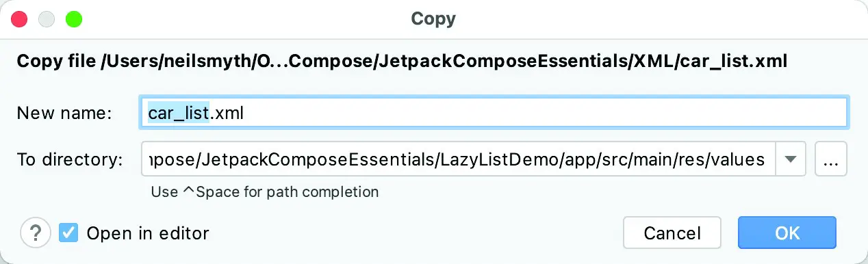Cancel the copy dialog
Image resolution: width=868 pixels, height=264 pixels.
pyautogui.click(x=672, y=233)
